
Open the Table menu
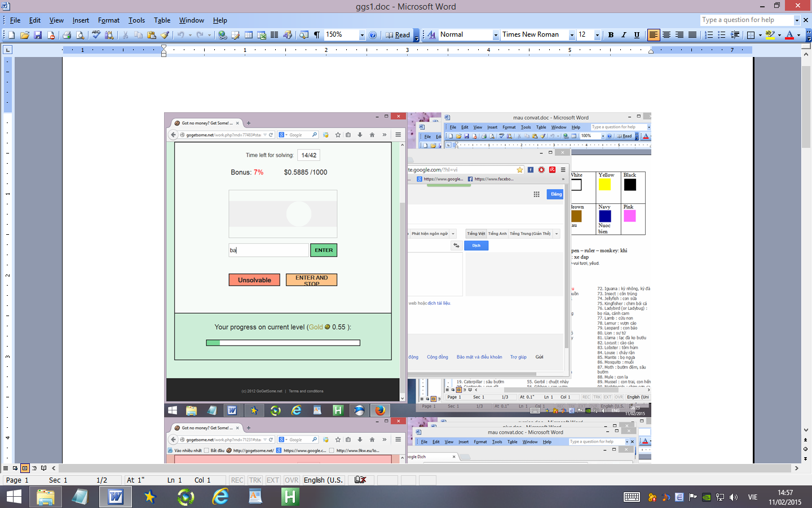click(162, 20)
